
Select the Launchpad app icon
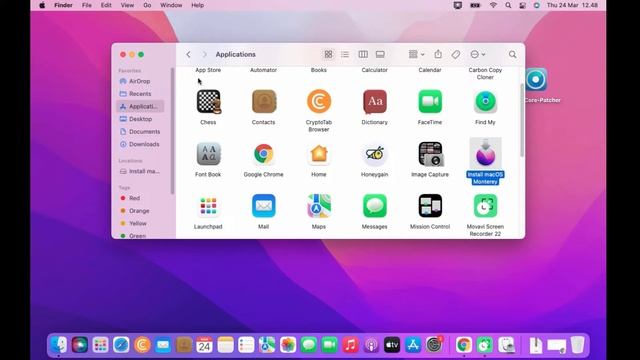(209, 206)
